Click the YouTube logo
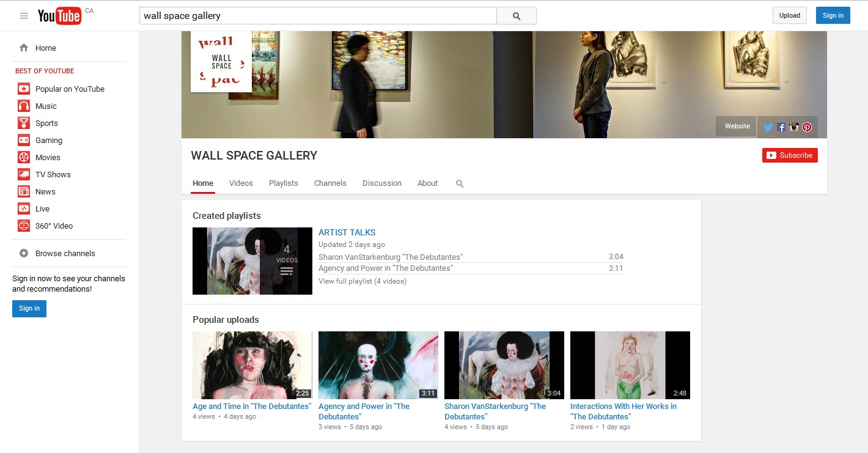 pos(59,16)
